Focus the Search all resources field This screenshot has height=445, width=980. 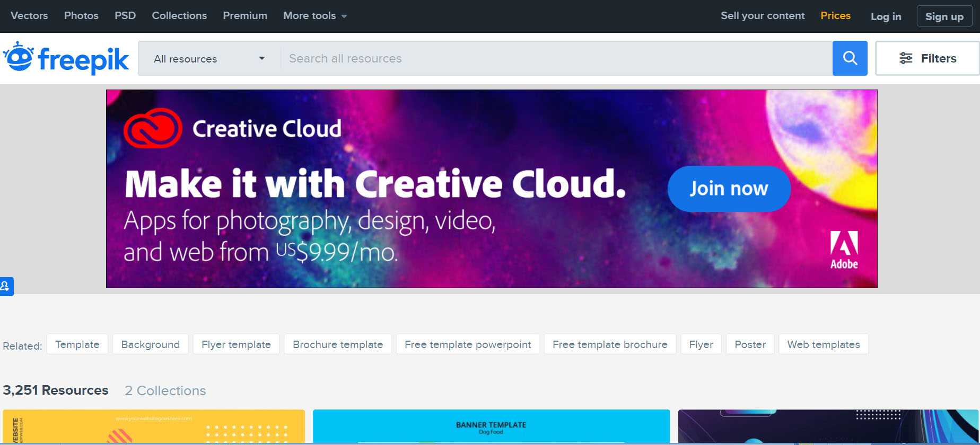point(556,58)
